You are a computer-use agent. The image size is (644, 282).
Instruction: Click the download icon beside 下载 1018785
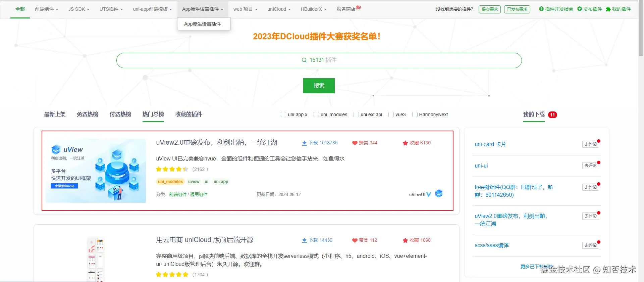[x=304, y=143]
